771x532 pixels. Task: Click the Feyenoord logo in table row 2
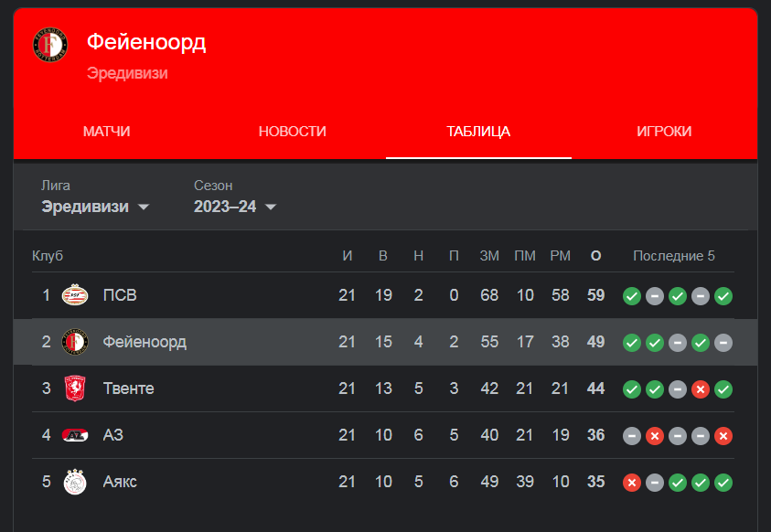75,342
